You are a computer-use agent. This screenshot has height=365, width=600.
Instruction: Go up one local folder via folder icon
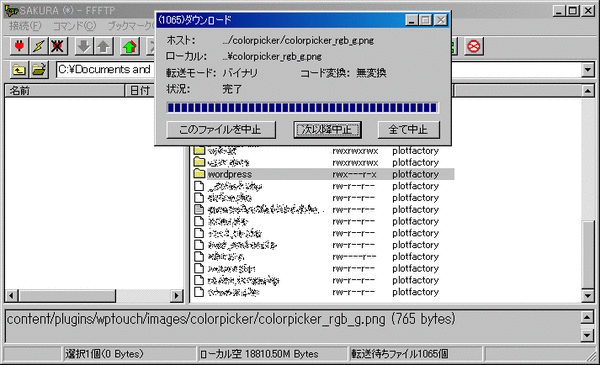(x=19, y=70)
